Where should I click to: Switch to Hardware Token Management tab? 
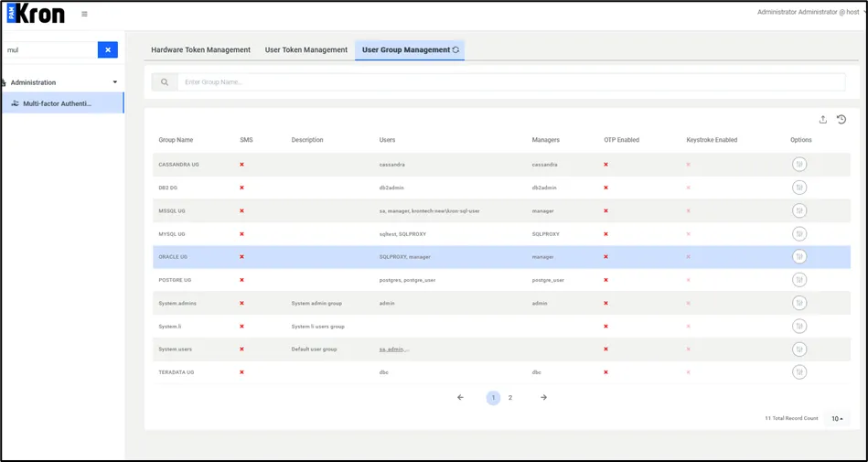[201, 49]
